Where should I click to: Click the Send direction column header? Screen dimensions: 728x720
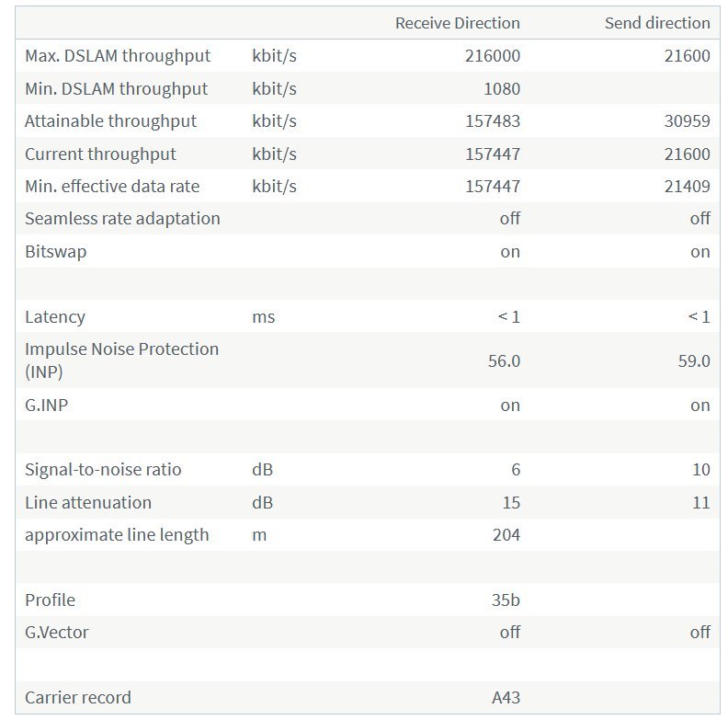(x=656, y=23)
